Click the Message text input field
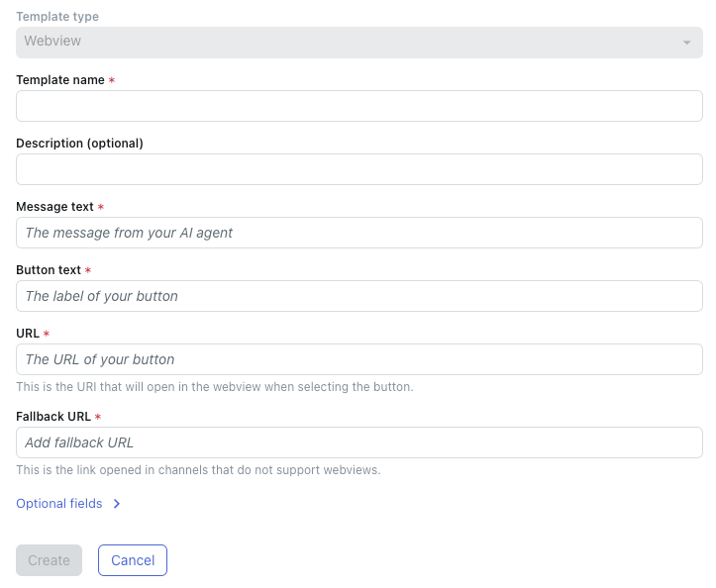Viewport: 716px width, 588px height. [x=358, y=233]
